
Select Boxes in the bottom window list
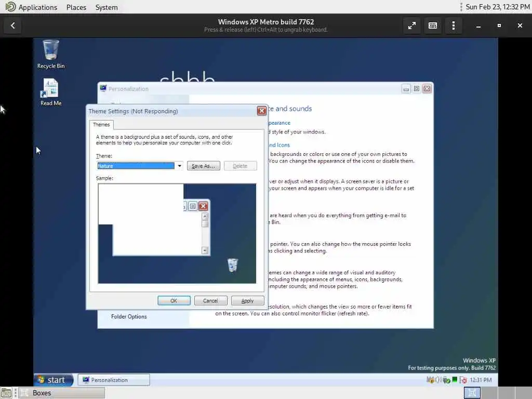point(62,393)
